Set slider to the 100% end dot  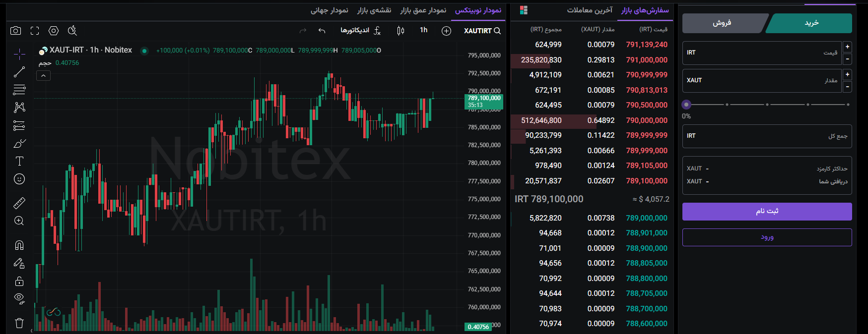tap(848, 105)
